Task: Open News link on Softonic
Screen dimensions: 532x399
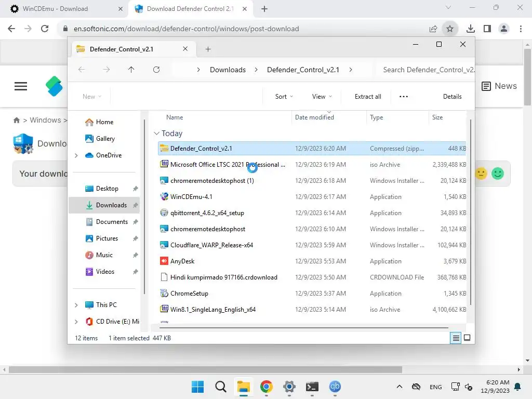Action: click(499, 86)
